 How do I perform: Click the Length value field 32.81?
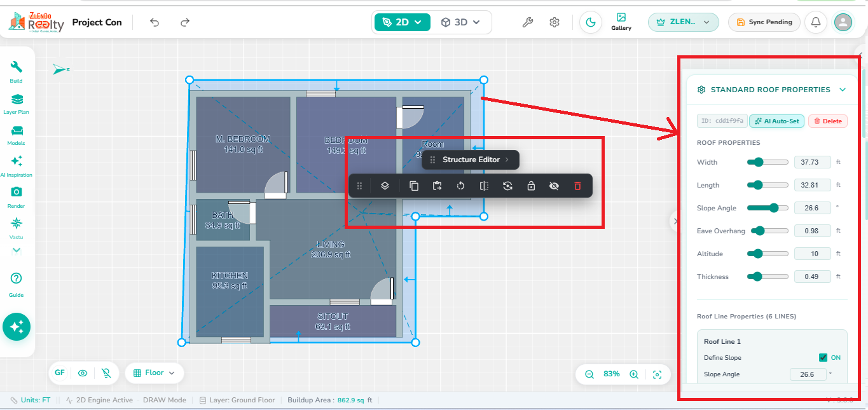coord(813,185)
